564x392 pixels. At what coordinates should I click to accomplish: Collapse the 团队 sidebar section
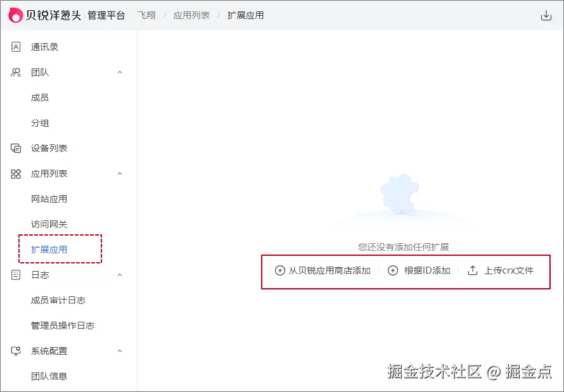coord(120,72)
